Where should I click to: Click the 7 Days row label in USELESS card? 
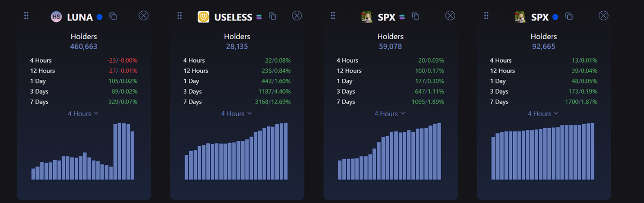tap(193, 102)
